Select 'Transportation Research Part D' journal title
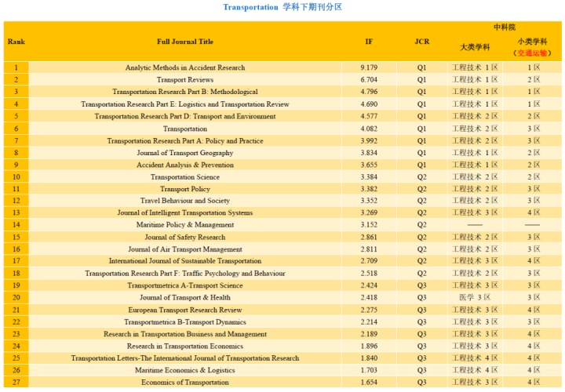 pos(185,116)
